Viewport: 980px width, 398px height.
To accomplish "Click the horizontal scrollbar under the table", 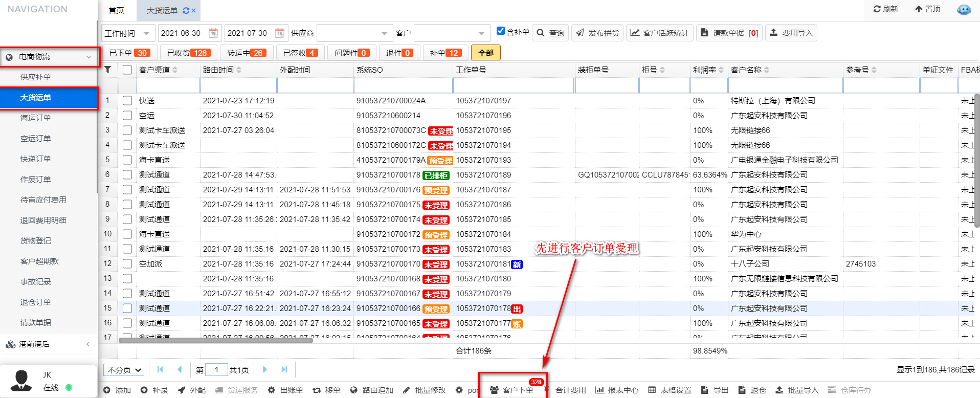I will point(215,340).
